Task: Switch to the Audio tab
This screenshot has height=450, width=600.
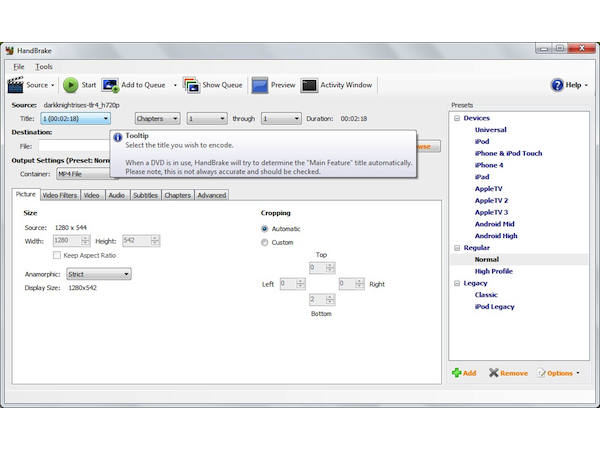Action: click(117, 195)
